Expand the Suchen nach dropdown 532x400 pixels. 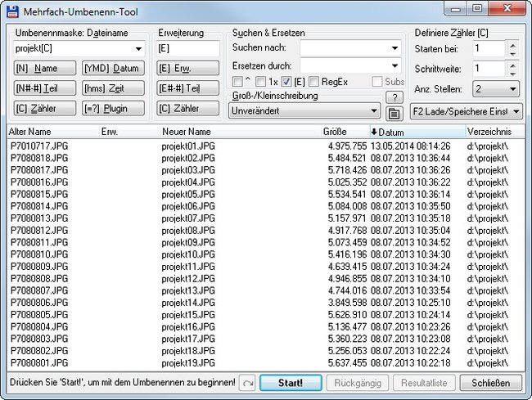[x=394, y=48]
